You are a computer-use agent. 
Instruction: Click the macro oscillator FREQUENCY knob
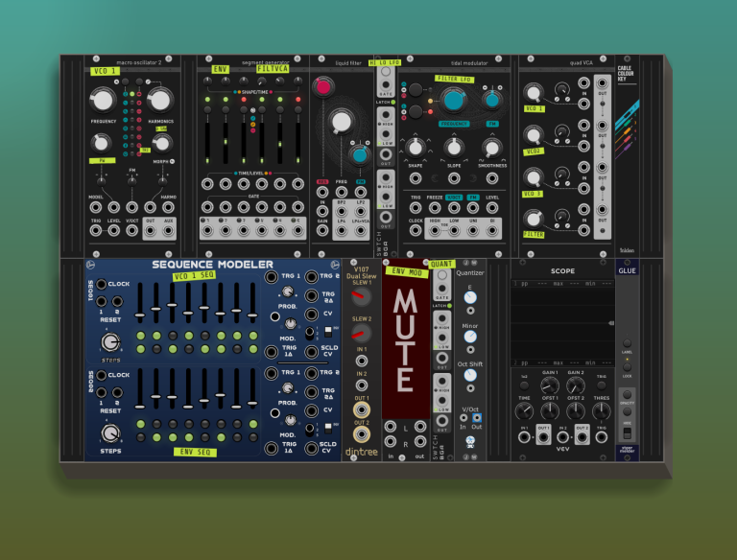(x=103, y=100)
